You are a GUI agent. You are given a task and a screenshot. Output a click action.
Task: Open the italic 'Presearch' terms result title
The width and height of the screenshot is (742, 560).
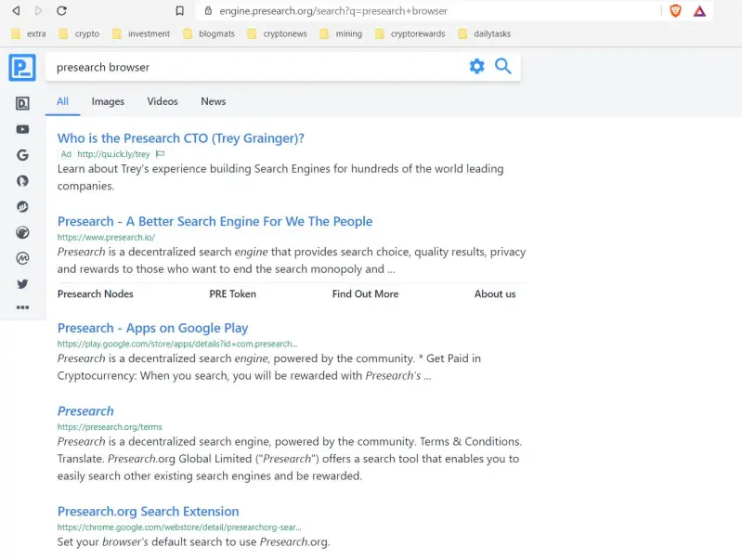(x=85, y=410)
